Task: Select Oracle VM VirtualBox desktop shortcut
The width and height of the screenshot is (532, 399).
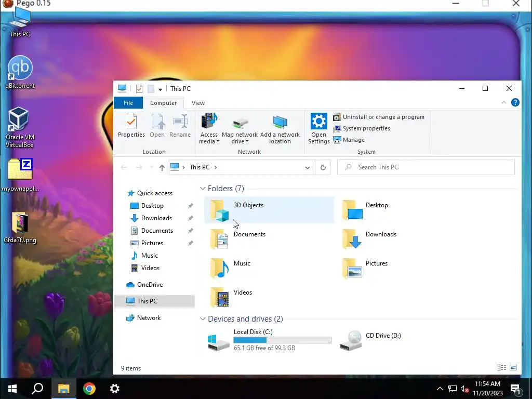Action: tap(20, 128)
